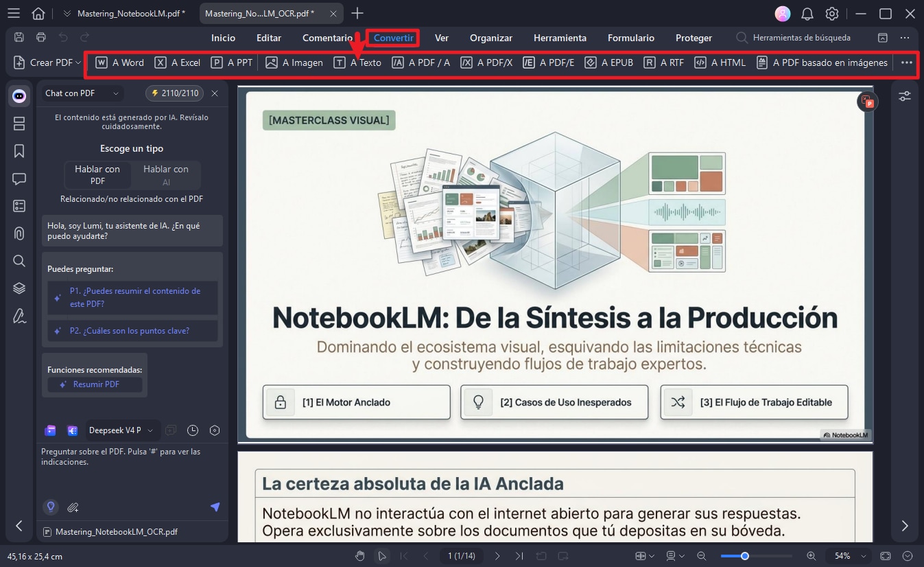924x567 pixels.
Task: Convert to PPT format
Action: tap(232, 62)
